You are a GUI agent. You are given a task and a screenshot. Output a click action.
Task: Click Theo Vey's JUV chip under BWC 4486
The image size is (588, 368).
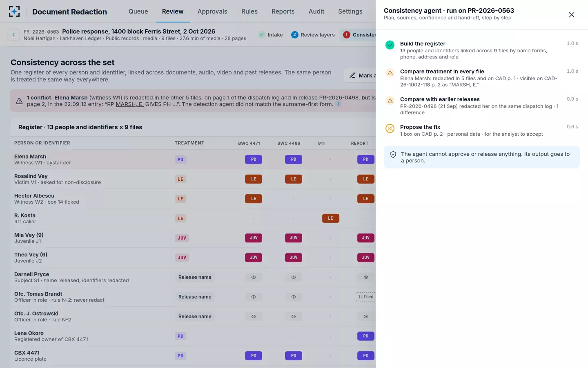tap(294, 258)
